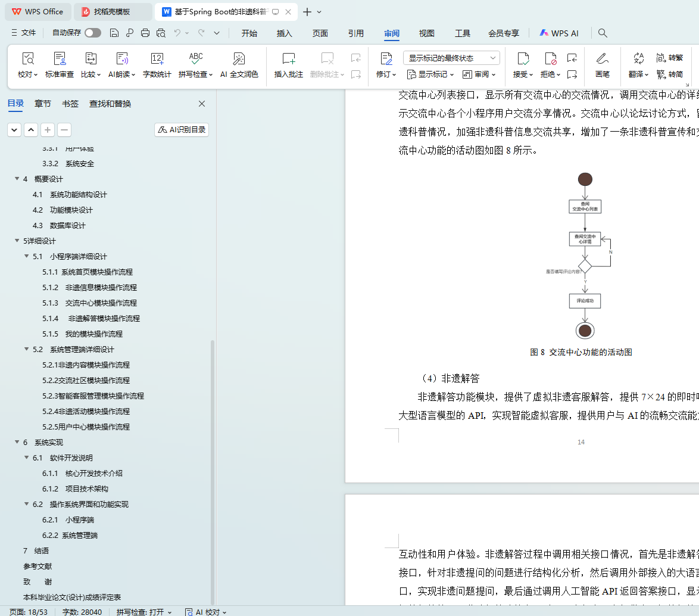Click the print icon in quick toolbar

point(145,33)
